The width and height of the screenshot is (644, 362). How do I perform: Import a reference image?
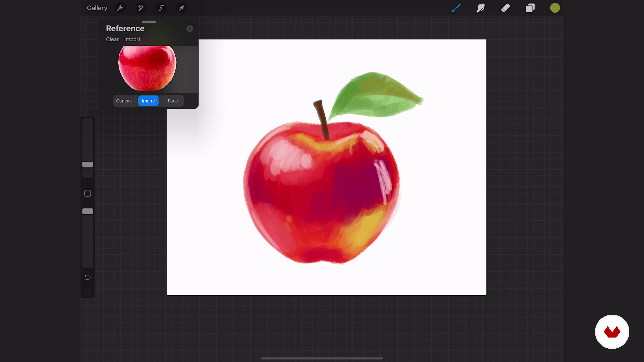[132, 39]
